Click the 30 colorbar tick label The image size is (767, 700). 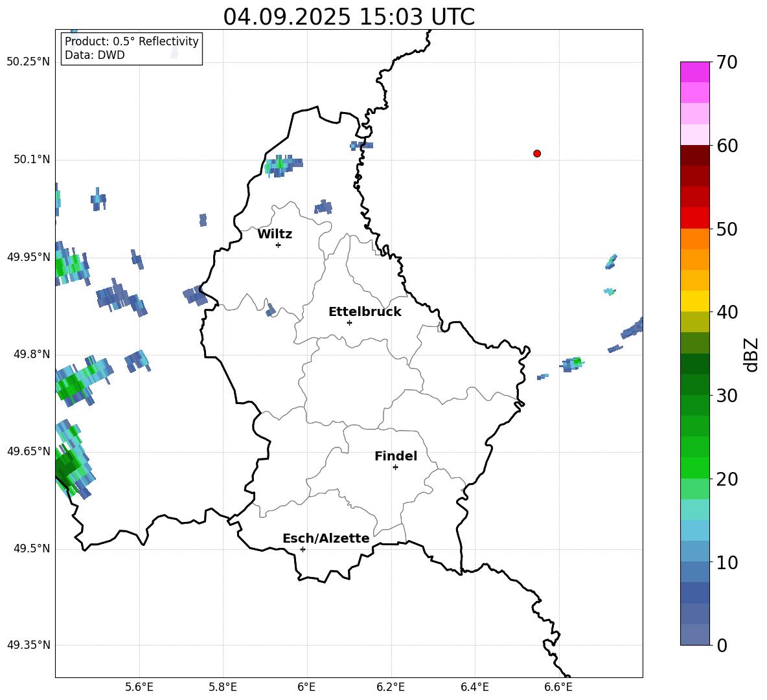coord(727,396)
